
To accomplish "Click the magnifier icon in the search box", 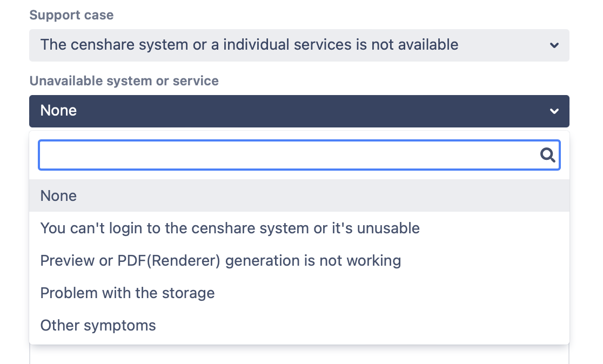I will click(x=548, y=156).
